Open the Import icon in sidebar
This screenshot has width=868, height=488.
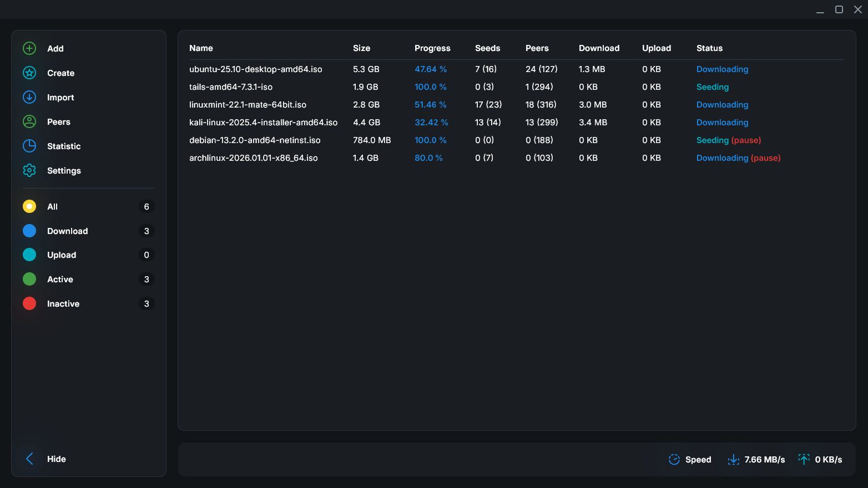[x=29, y=97]
